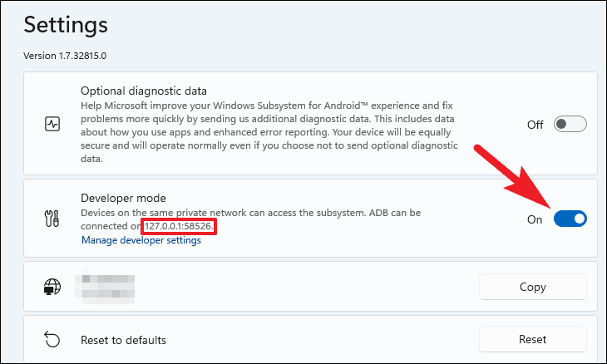This screenshot has height=364, width=607.
Task: Click the circular arrow reset icon
Action: pos(52,339)
